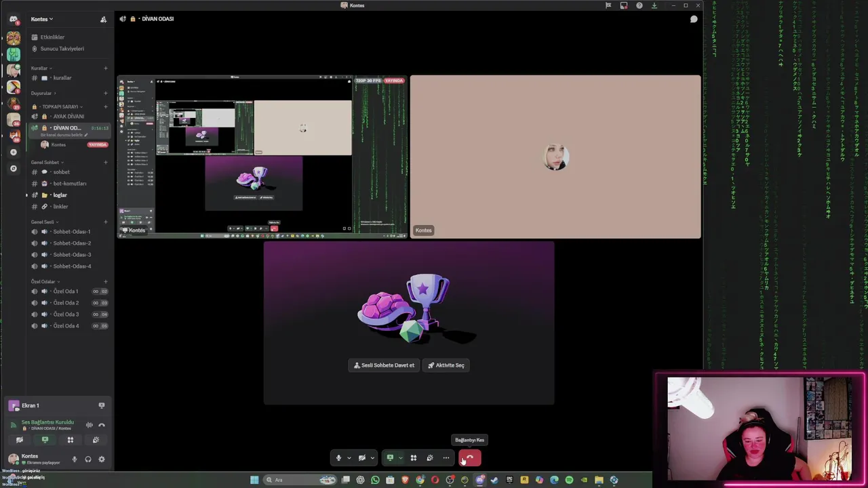Toggle screen share in left voice panel
This screenshot has width=868, height=488.
(x=45, y=440)
